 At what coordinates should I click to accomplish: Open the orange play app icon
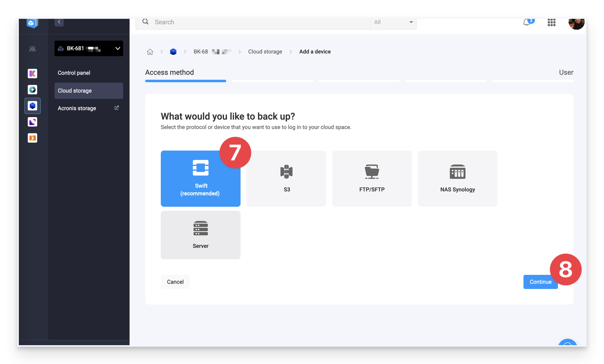point(32,138)
